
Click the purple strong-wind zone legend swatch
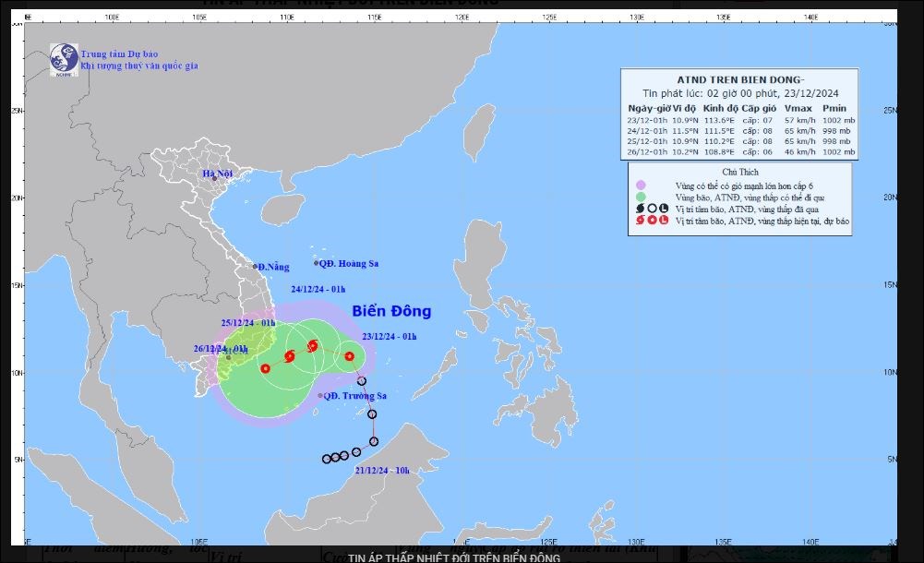point(641,185)
